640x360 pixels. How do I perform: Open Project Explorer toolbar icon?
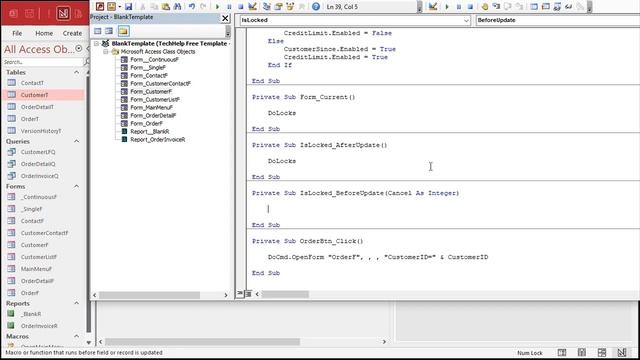pos(267,7)
